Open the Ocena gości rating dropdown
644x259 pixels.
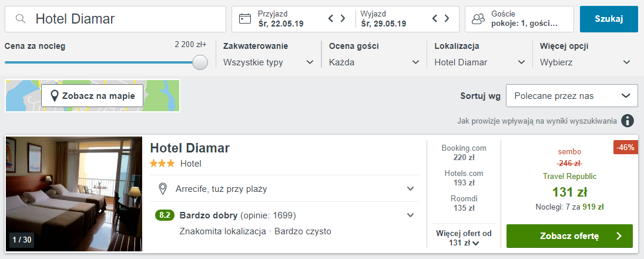pos(374,62)
